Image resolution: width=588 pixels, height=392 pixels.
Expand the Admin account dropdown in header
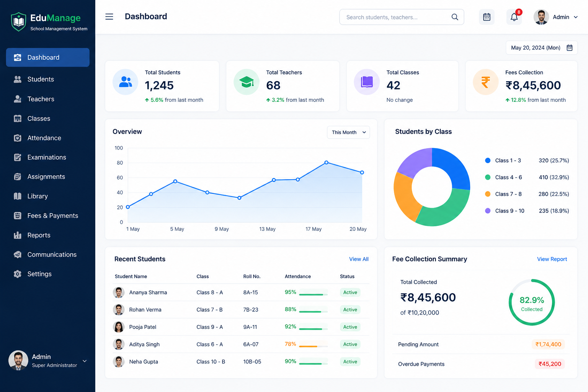pos(556,17)
